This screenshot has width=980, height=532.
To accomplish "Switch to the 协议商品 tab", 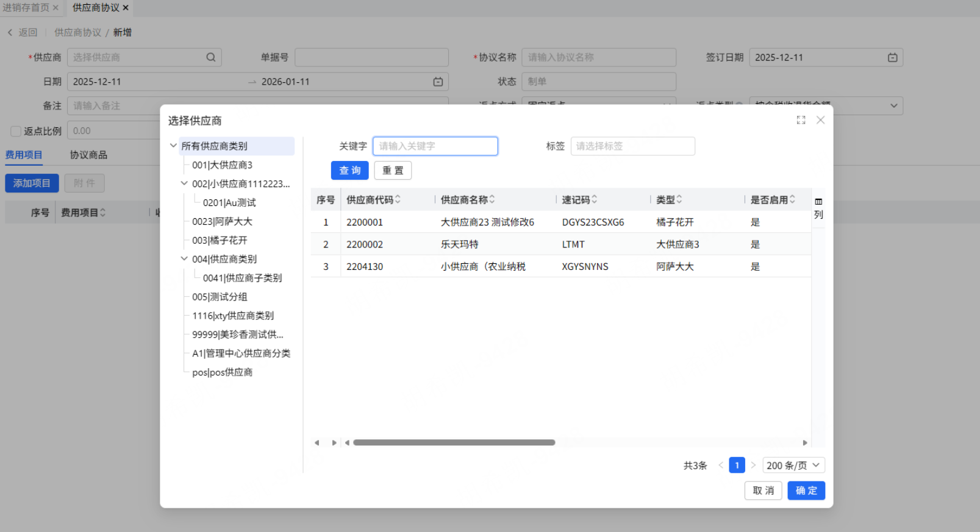I will point(88,155).
